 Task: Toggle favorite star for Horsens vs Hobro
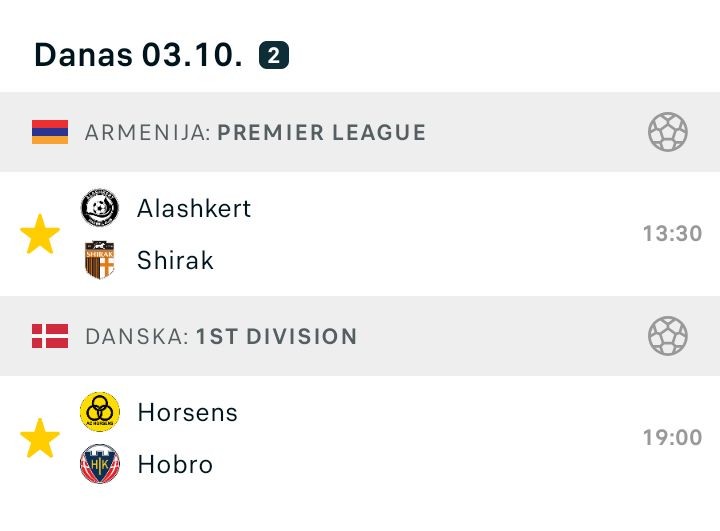point(40,439)
